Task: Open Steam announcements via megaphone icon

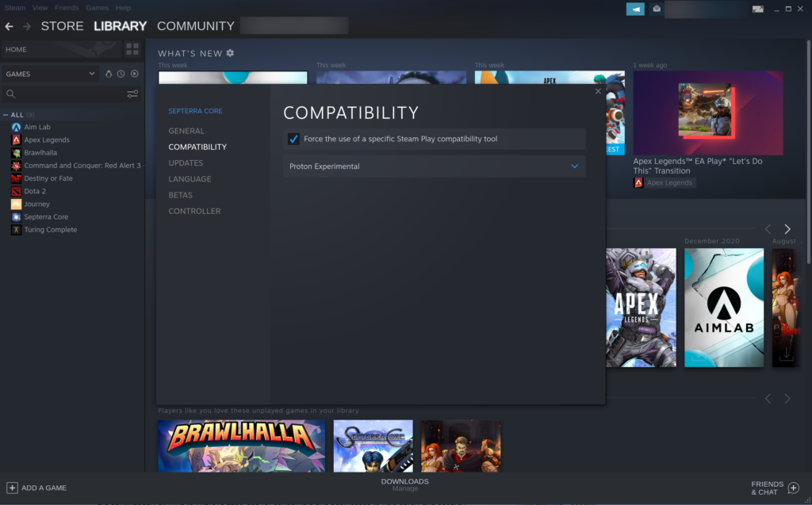Action: [x=634, y=9]
